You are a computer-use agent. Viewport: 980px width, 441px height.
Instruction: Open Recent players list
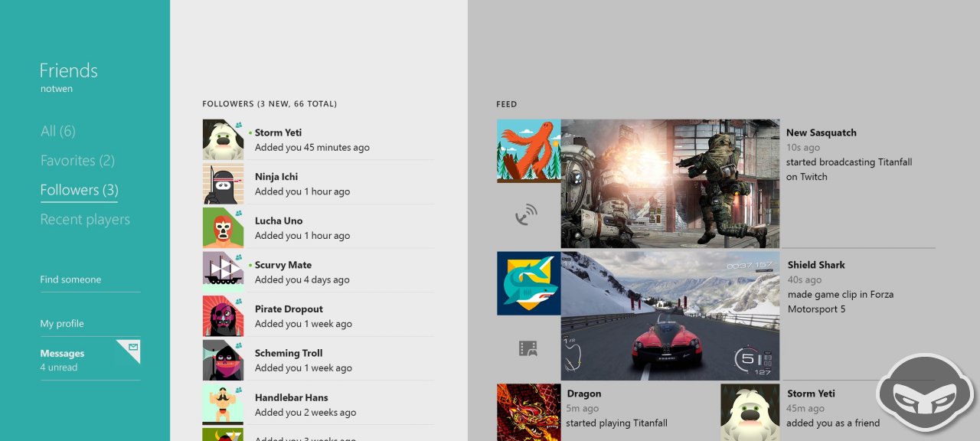85,219
